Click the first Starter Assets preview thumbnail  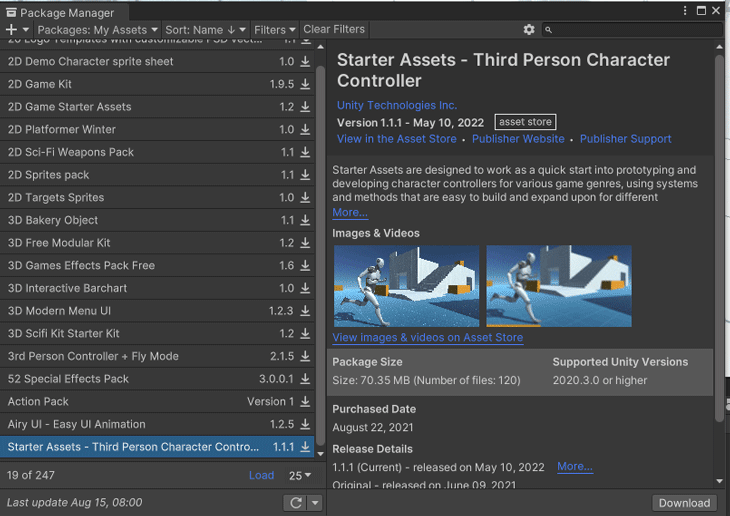point(406,286)
